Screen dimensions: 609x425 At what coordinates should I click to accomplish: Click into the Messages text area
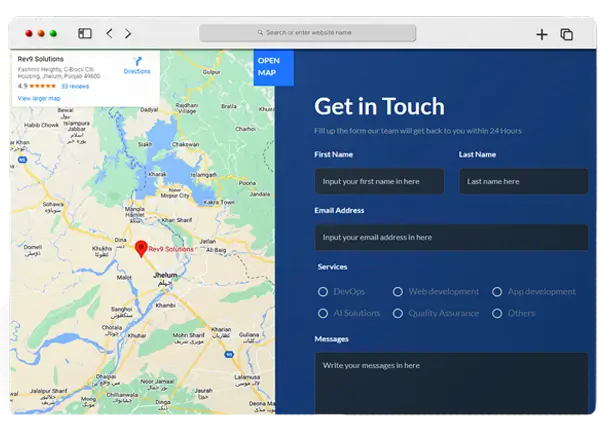click(451, 383)
